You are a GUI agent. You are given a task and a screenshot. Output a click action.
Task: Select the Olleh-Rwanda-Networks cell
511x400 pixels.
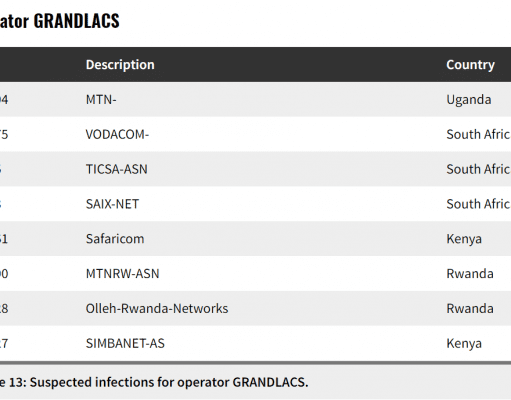point(157,308)
